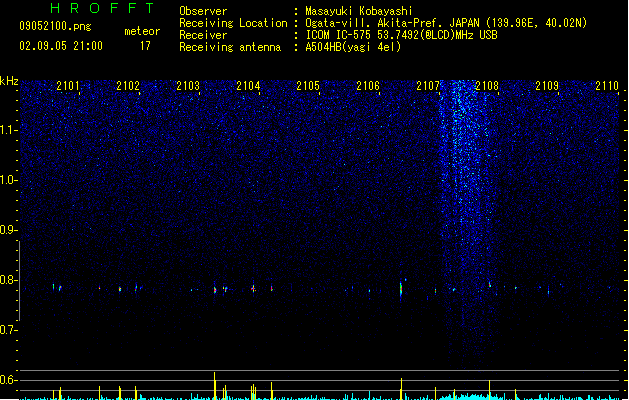
Task: Click the date stamp 02.09.05 21:00
Action: coord(61,46)
